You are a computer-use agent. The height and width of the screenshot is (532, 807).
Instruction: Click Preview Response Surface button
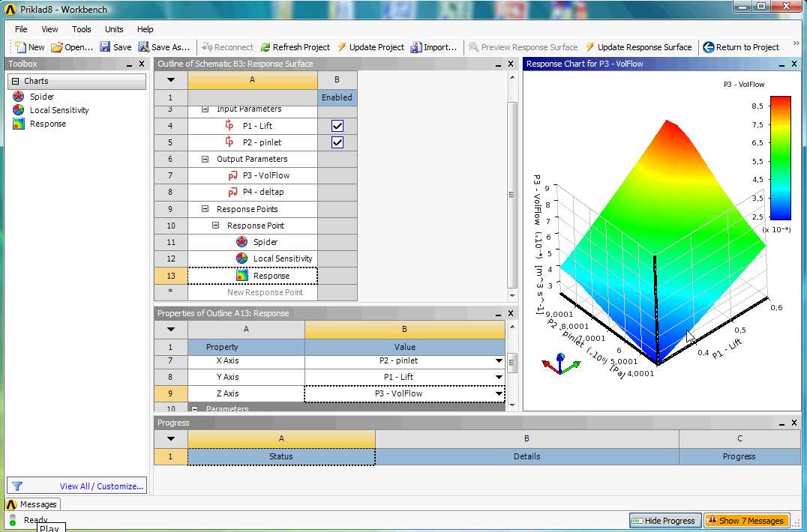523,47
